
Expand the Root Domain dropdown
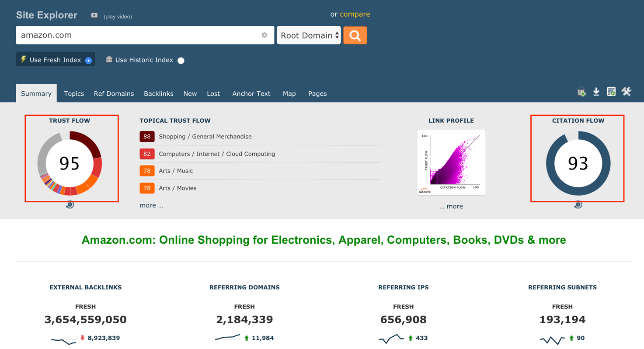(x=309, y=35)
